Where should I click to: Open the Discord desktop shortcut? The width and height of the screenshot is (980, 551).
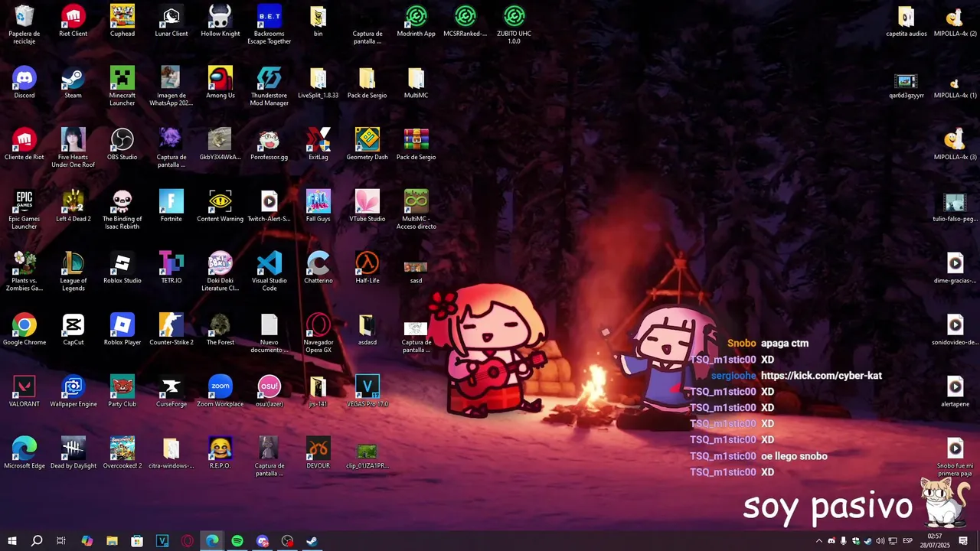click(24, 83)
